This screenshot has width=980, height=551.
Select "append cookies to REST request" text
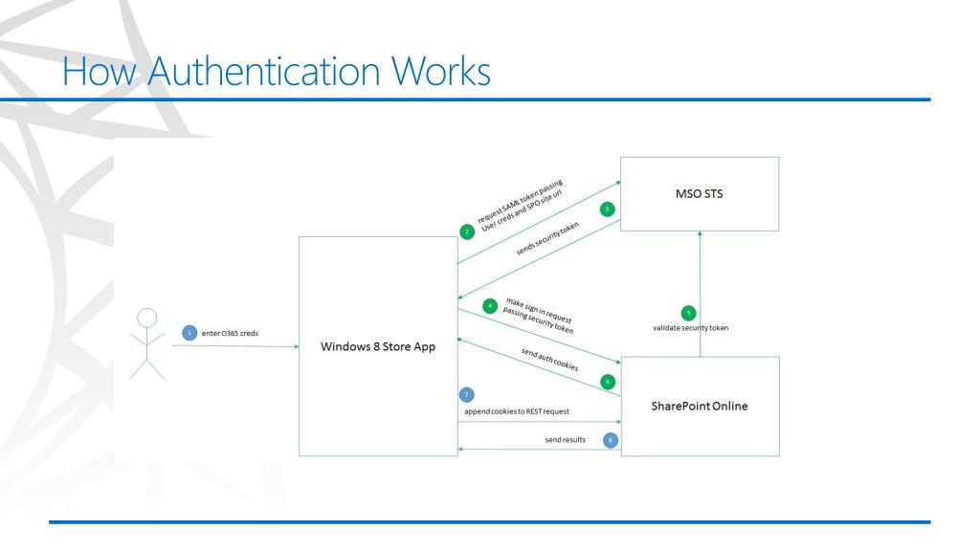(x=516, y=411)
